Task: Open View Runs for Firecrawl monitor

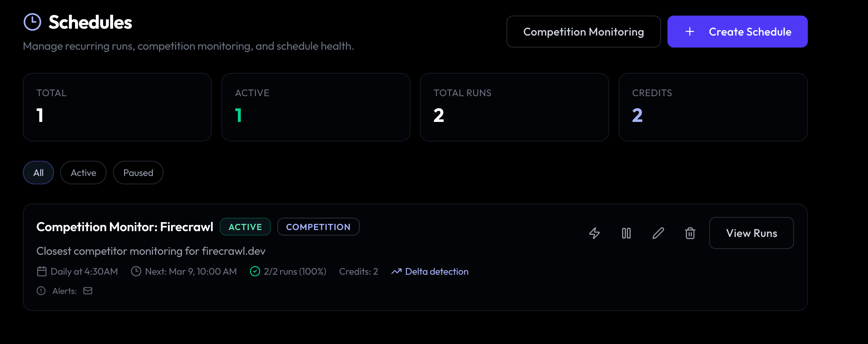Action: 751,233
